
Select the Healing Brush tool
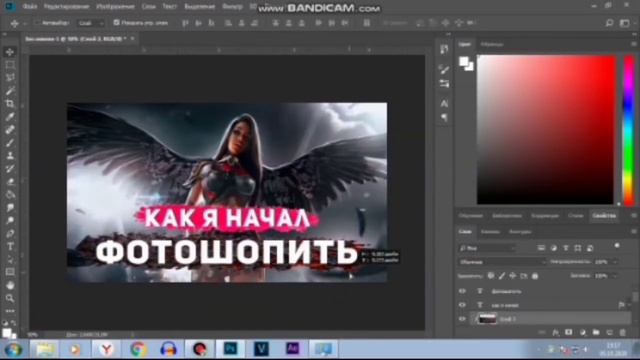(10, 130)
